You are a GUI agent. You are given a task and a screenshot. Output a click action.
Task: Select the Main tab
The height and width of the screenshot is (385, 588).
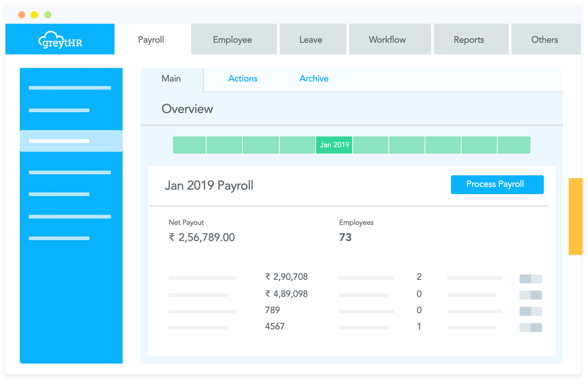pos(171,79)
